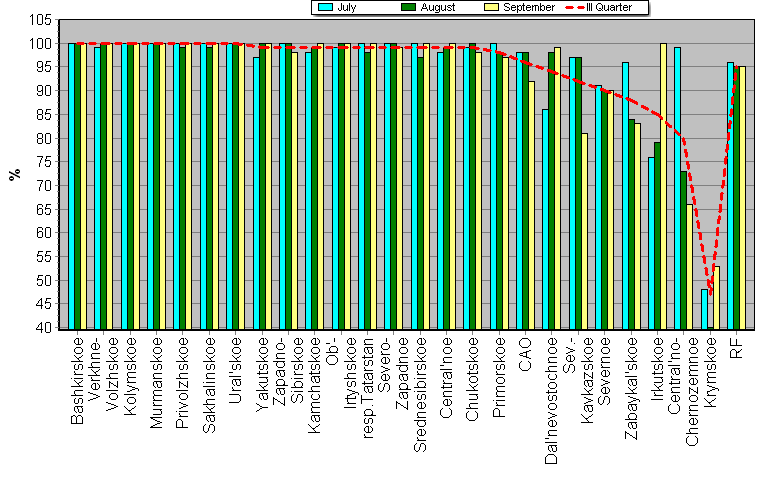Click the y-axis value 70
The image size is (777, 479).
click(x=44, y=186)
